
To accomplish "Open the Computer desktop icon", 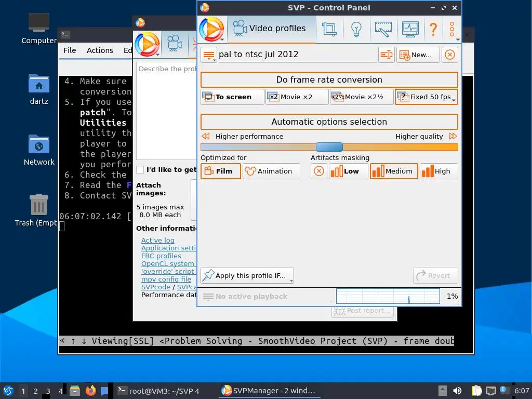I will click(38, 29).
